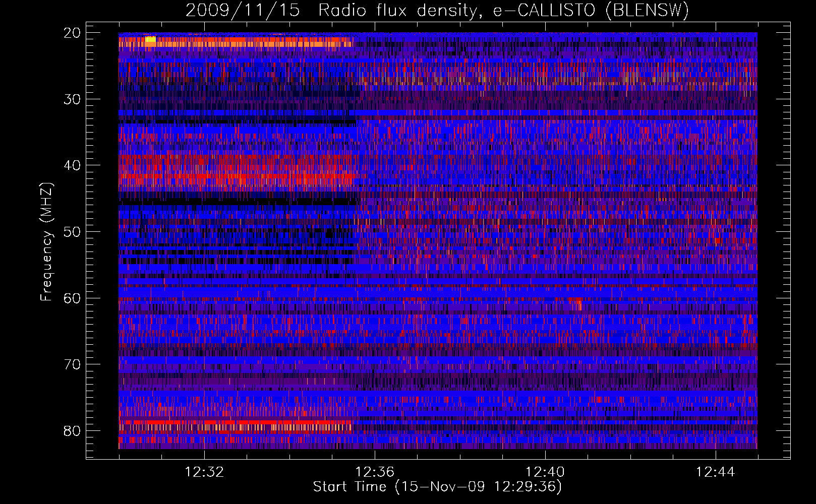Select the 12:44 time tick label
The width and height of the screenshot is (816, 504).
click(x=716, y=472)
